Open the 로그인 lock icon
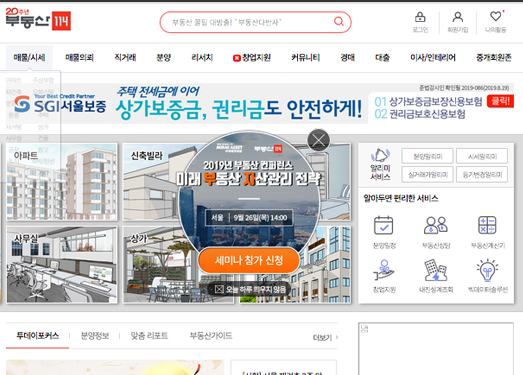This screenshot has width=523, height=375. click(420, 17)
